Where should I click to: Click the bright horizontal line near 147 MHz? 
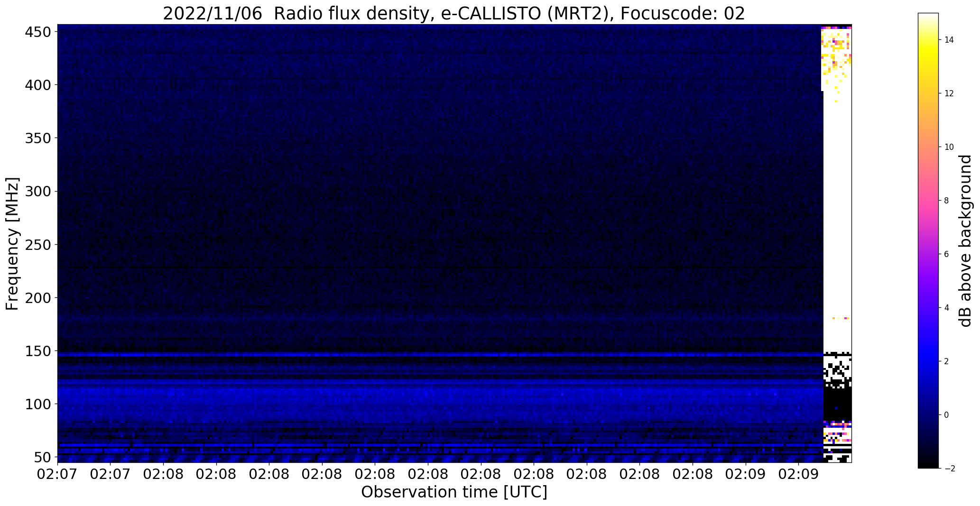click(440, 354)
